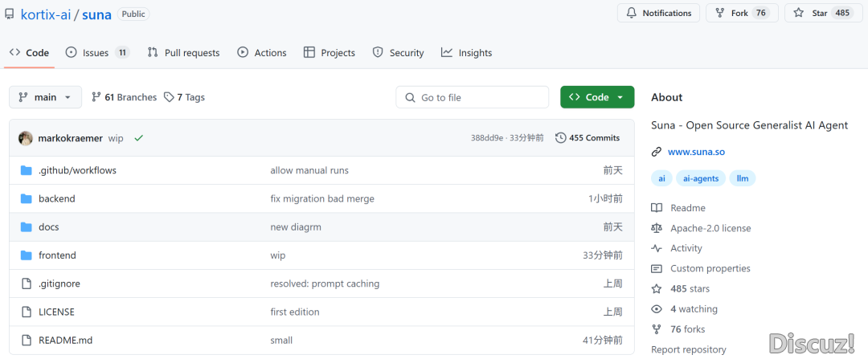Click the repository book icon beside kortix-ai
Image resolution: width=868 pixels, height=363 pixels.
[x=10, y=14]
